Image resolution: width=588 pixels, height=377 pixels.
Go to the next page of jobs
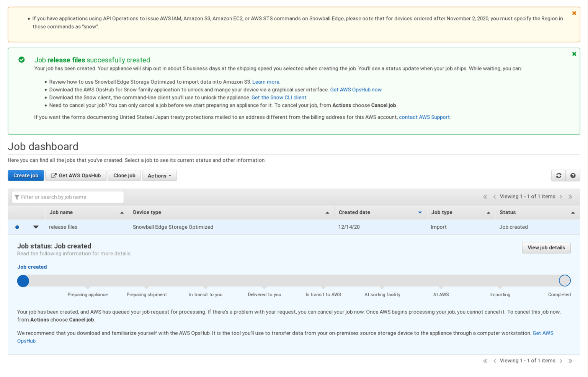pos(561,196)
